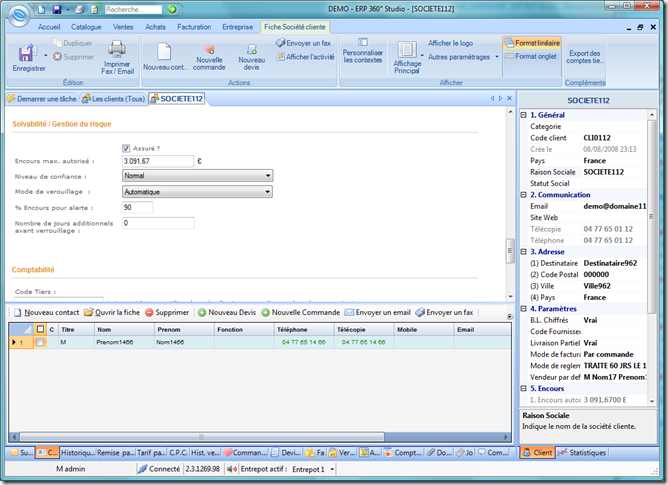
Task: Open Imprimer Fax / Email printer icon
Action: [117, 49]
